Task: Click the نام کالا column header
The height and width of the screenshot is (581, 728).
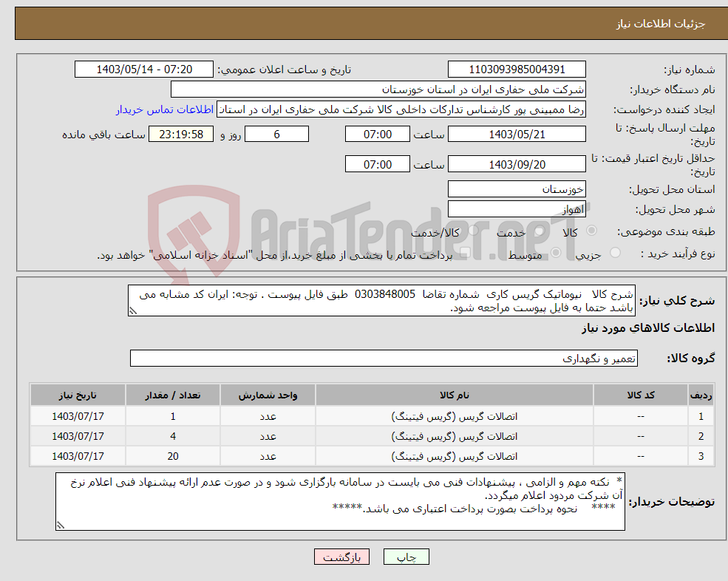Action: coord(455,395)
